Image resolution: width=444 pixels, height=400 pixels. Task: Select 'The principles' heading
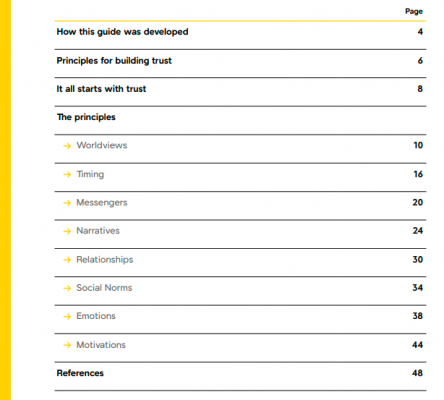pos(86,117)
